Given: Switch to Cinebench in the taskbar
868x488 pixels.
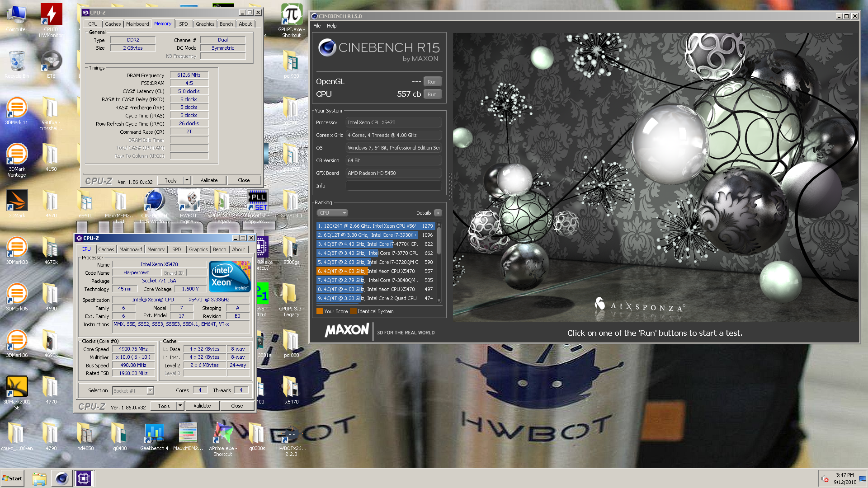Looking at the screenshot, I should tap(61, 479).
